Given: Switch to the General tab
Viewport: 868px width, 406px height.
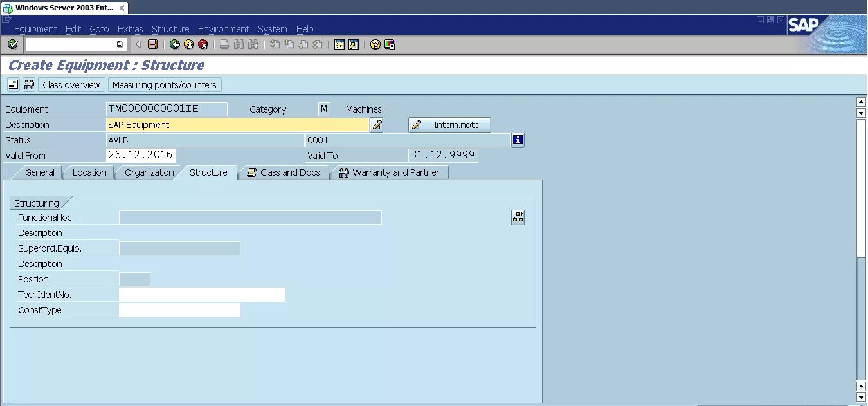Looking at the screenshot, I should [39, 172].
